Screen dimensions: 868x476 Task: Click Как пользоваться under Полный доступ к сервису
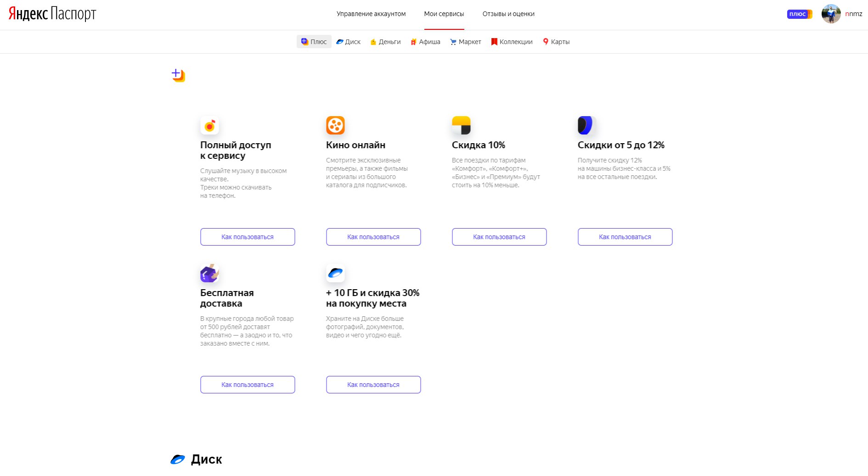click(x=248, y=237)
